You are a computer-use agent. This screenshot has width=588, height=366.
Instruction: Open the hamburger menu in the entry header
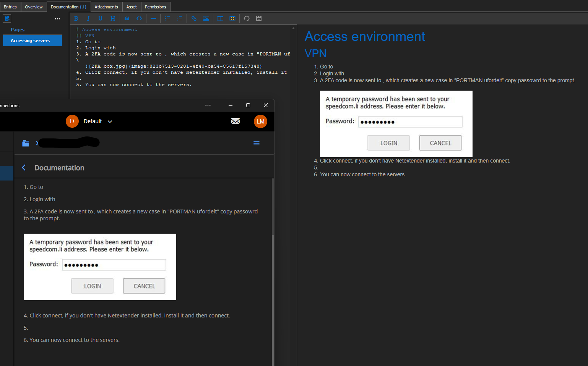257,143
